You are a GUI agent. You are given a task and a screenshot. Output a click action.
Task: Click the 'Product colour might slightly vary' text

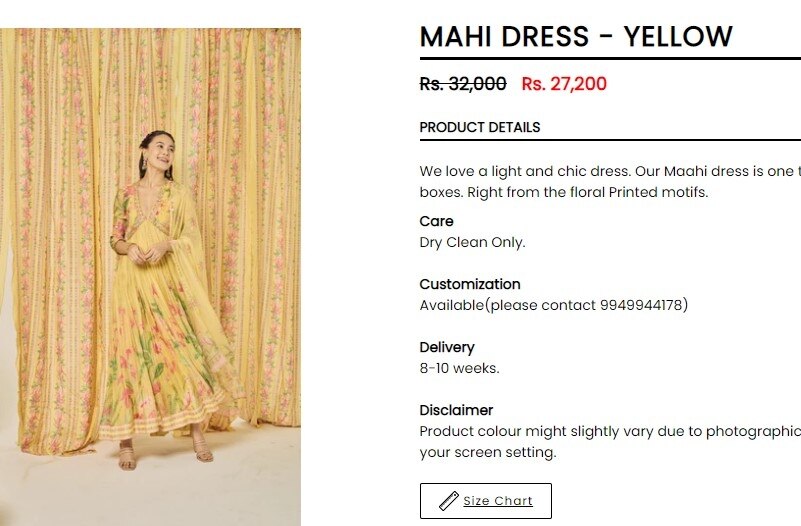coord(600,431)
